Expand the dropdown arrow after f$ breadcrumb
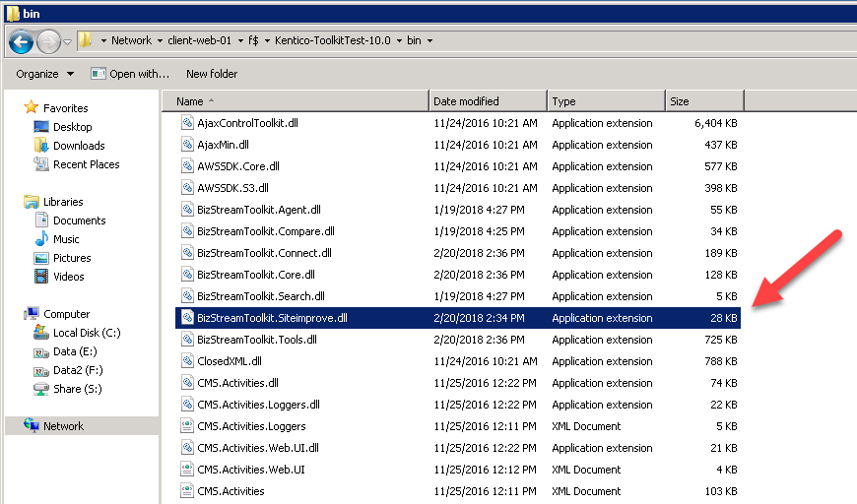Screen dimensions: 857x504 [267, 41]
